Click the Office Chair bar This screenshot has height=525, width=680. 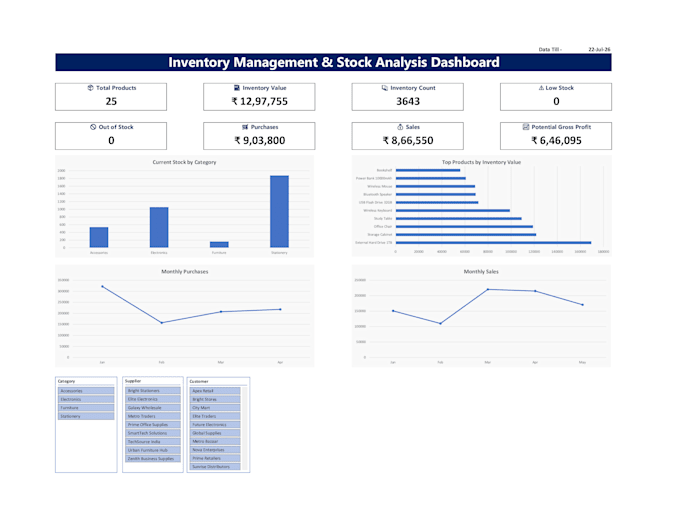click(x=464, y=227)
